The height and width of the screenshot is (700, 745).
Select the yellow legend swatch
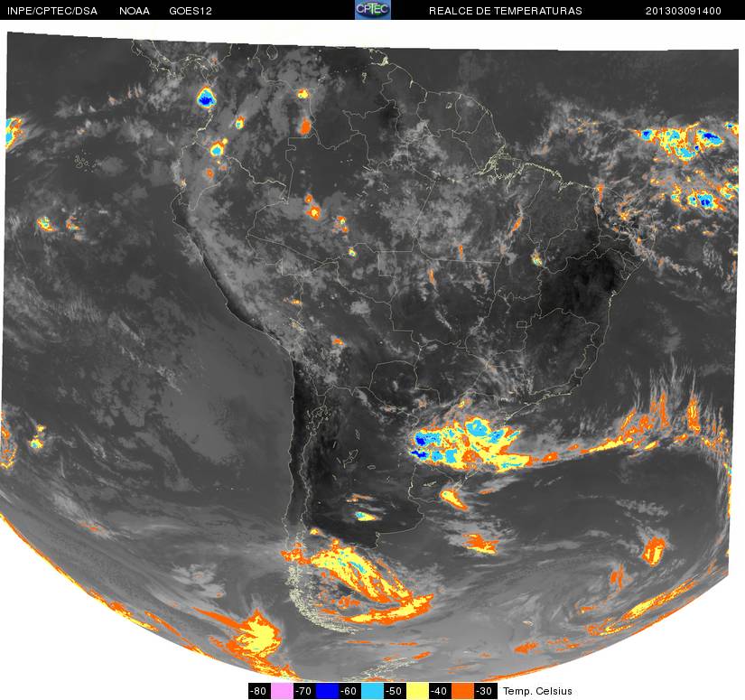click(418, 691)
